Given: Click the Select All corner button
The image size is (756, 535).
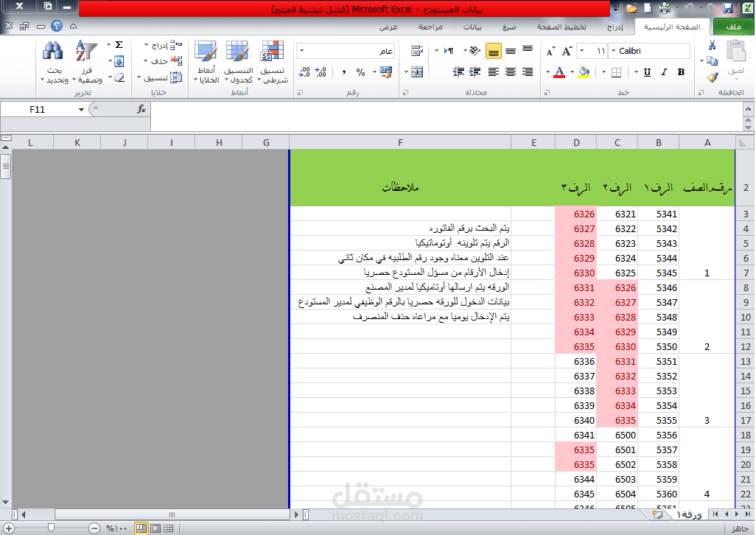Looking at the screenshot, I should 743,143.
